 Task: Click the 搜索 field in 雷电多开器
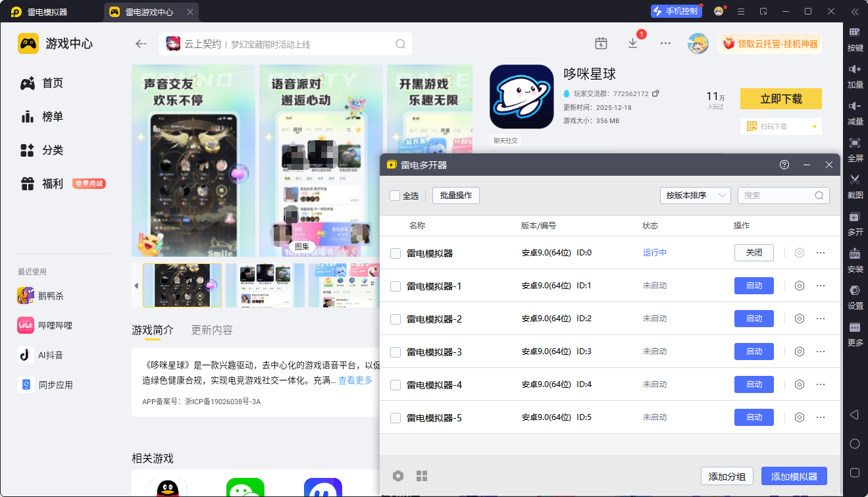pos(777,196)
